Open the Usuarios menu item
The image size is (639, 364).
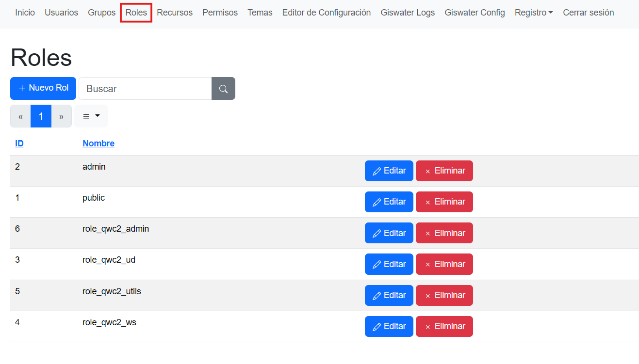pos(61,13)
